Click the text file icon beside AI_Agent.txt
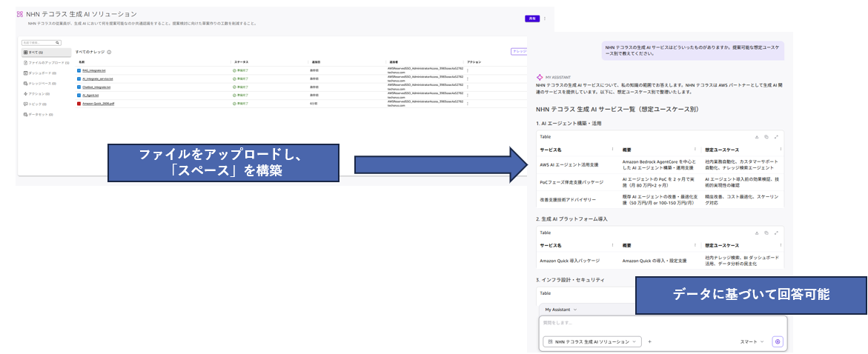Screen dimensions: 868x354 click(x=79, y=95)
